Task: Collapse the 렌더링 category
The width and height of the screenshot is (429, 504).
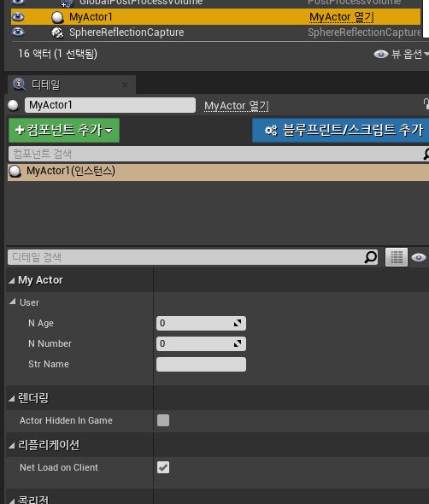Action: click(12, 399)
